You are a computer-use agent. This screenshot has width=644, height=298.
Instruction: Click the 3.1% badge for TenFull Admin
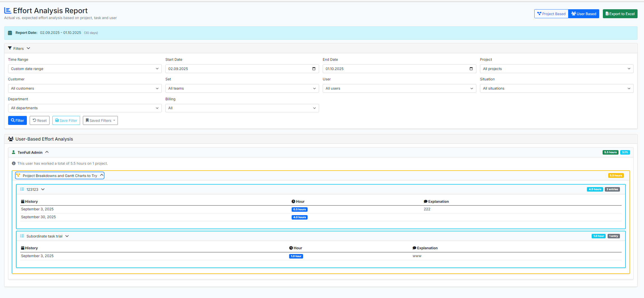point(625,152)
